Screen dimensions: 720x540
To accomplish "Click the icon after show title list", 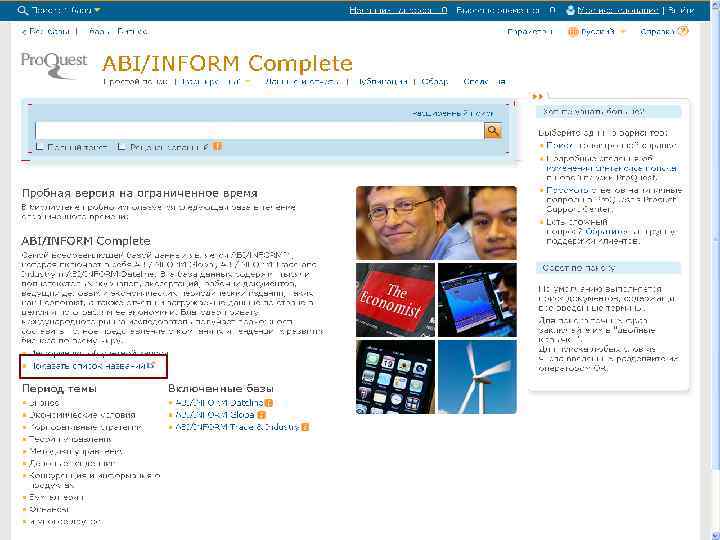I will (151, 366).
